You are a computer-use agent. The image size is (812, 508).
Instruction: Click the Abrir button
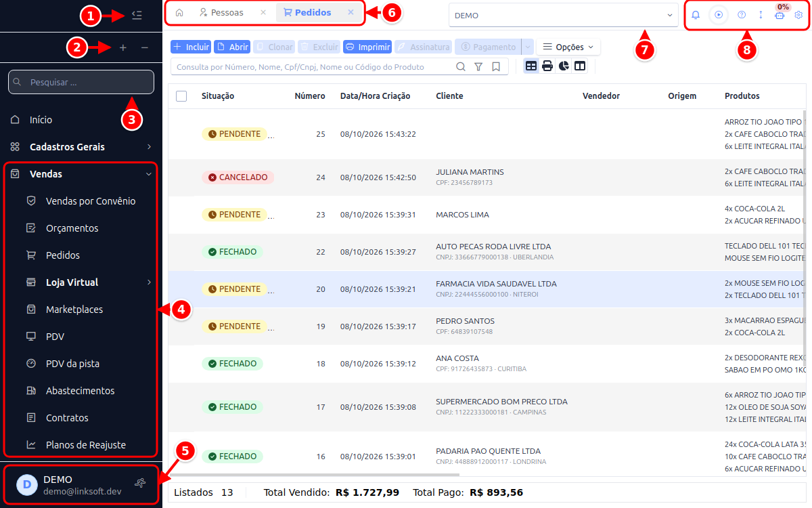coord(232,47)
